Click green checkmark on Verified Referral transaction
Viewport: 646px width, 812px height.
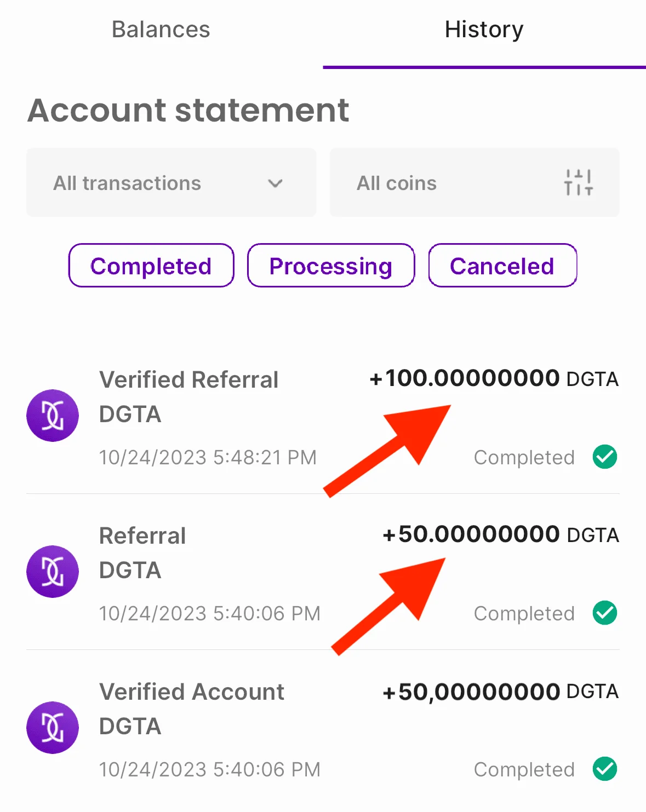pyautogui.click(x=605, y=457)
